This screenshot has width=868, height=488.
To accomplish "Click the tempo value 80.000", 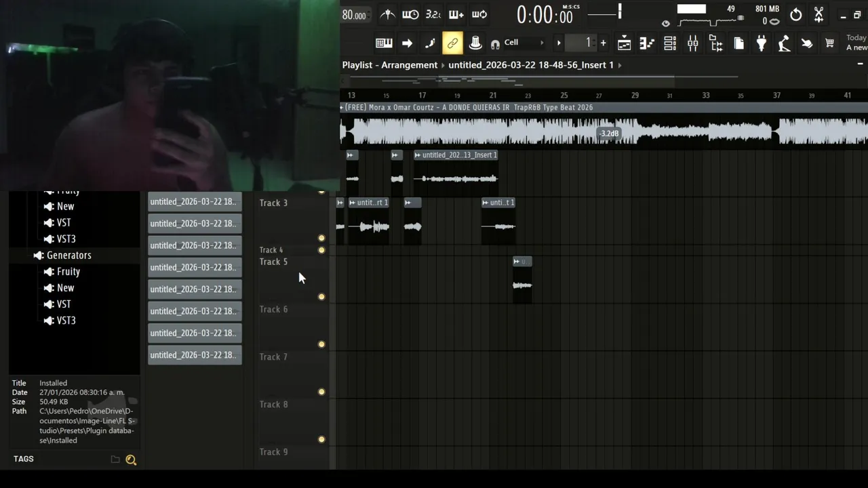I will coord(354,15).
